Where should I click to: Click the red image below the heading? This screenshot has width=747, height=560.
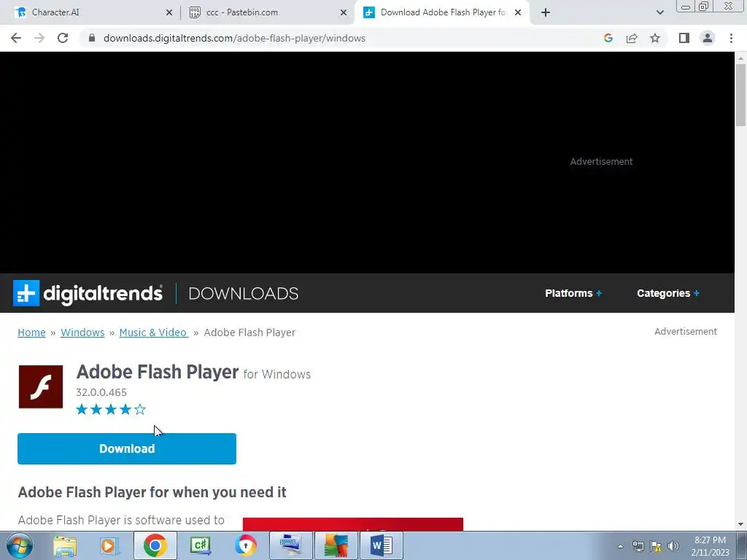352,524
